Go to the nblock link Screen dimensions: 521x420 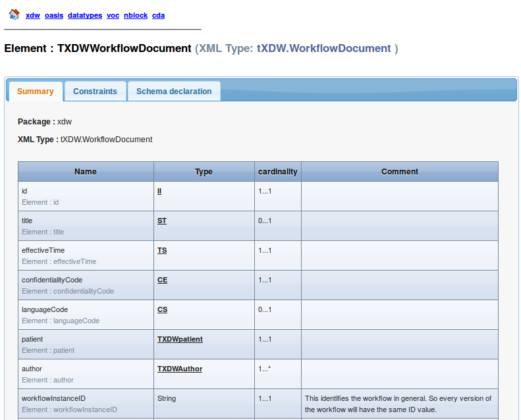(x=136, y=15)
